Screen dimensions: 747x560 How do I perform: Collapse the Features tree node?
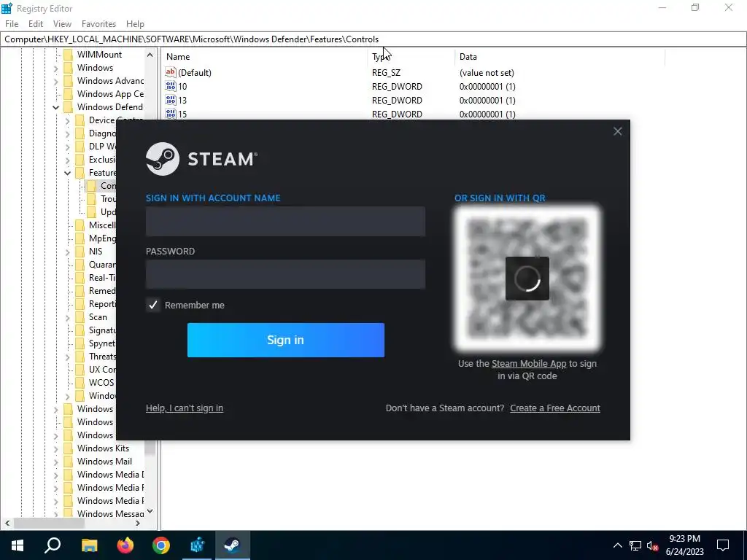[68, 173]
